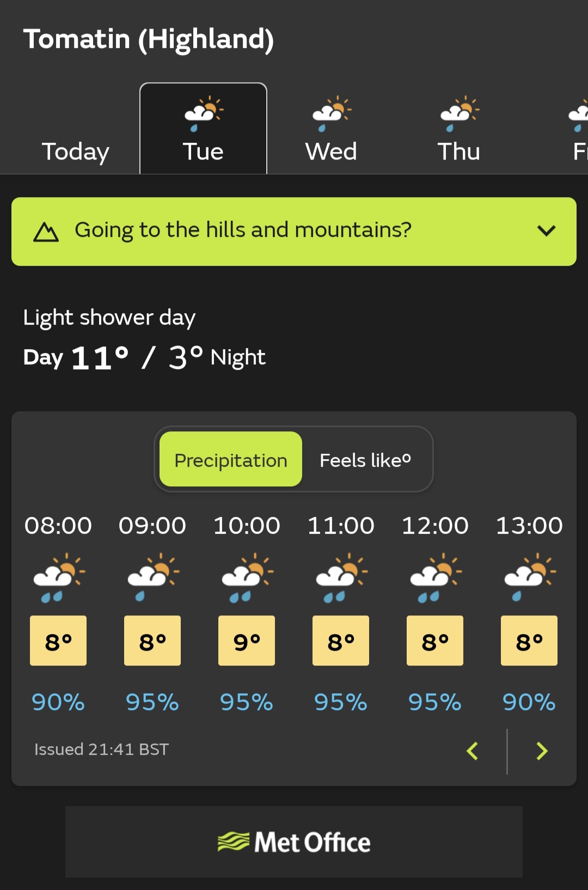
Task: Switch to the Wed forecast tab
Action: (x=331, y=129)
